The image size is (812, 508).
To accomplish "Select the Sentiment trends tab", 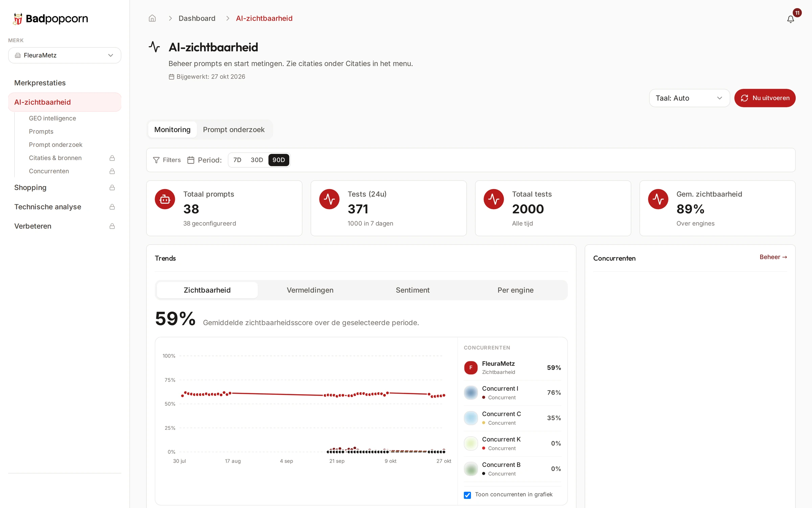I will (413, 290).
